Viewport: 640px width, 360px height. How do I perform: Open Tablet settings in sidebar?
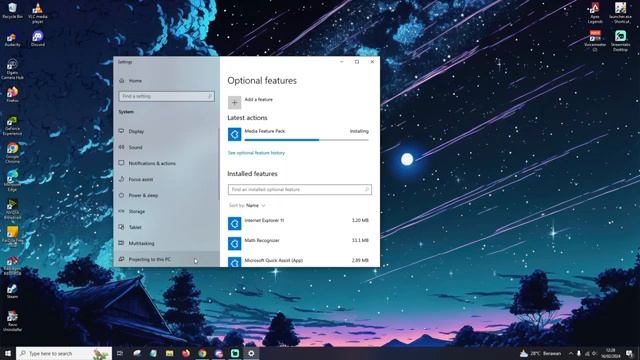(167, 227)
